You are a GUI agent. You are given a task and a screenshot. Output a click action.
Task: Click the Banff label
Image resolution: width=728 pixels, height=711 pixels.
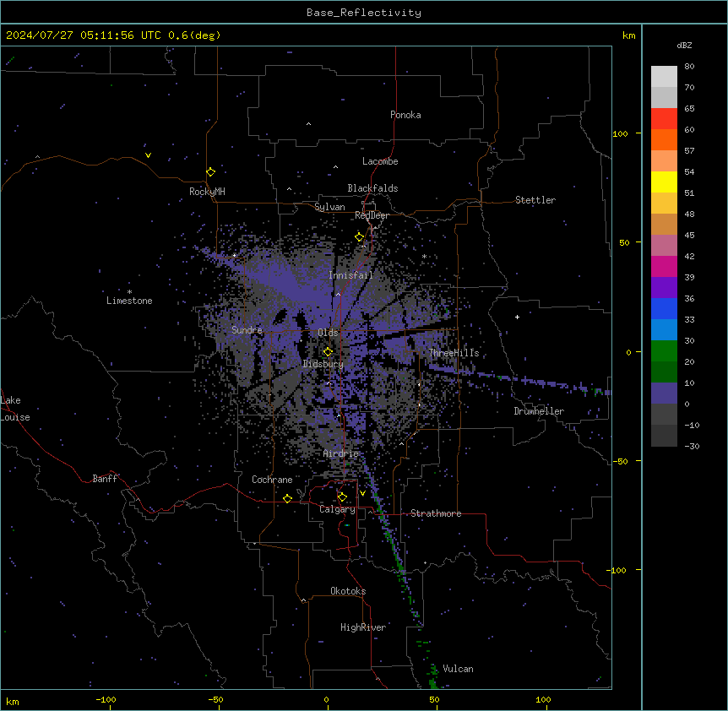point(105,479)
